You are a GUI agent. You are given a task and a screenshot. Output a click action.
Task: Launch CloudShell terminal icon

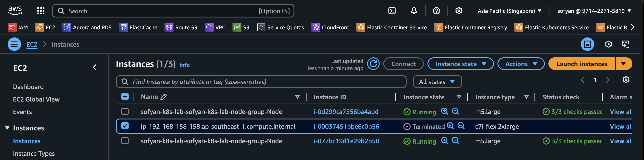392,11
